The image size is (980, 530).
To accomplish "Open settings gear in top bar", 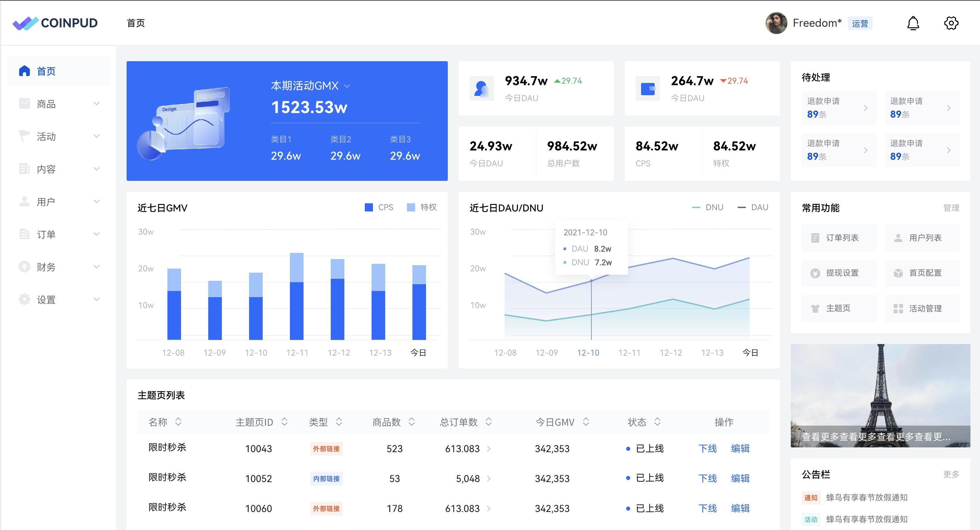I will coord(951,23).
